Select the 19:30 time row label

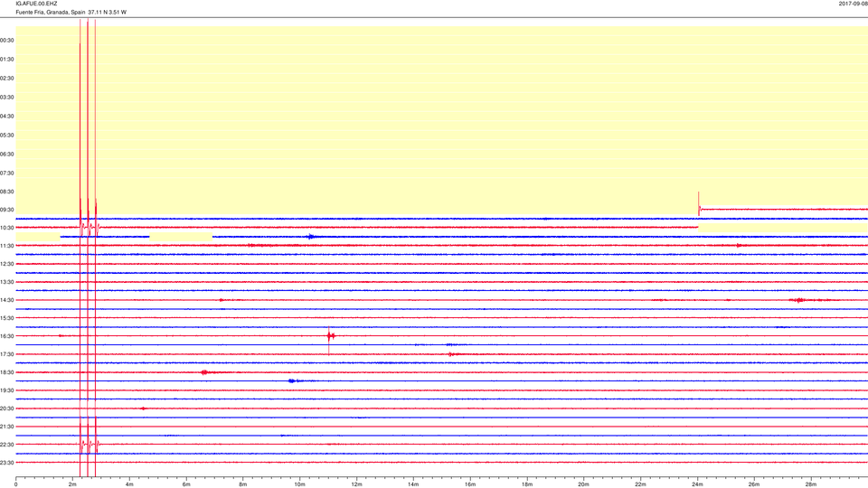point(7,390)
